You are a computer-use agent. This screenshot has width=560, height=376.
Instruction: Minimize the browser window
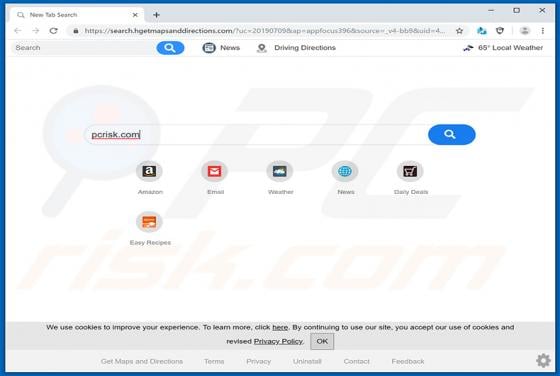point(491,11)
